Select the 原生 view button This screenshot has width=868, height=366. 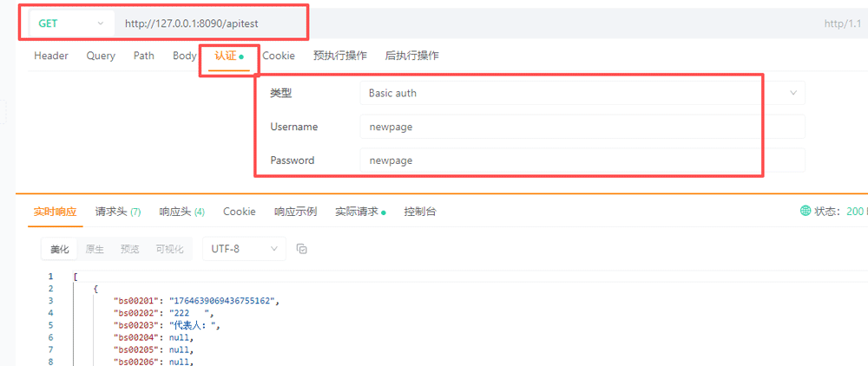coord(95,249)
